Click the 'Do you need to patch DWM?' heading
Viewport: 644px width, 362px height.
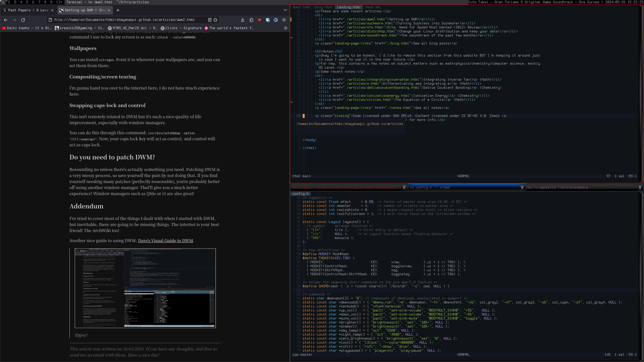(112, 157)
